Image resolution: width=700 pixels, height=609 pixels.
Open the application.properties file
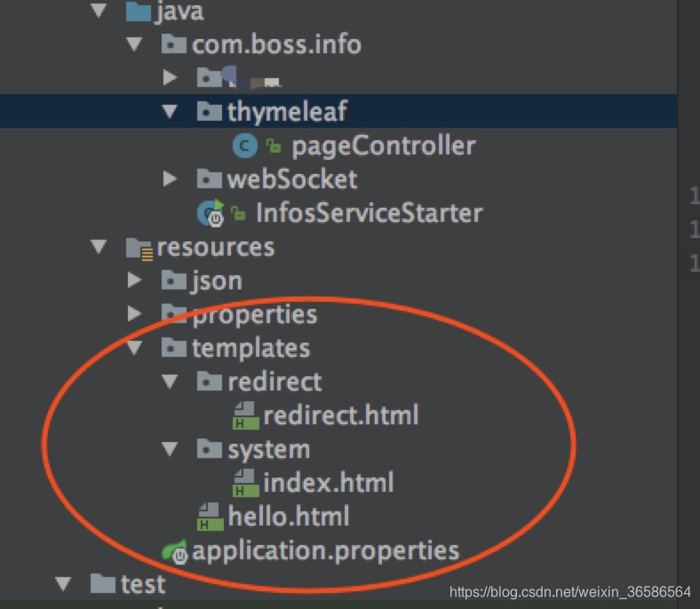point(325,552)
